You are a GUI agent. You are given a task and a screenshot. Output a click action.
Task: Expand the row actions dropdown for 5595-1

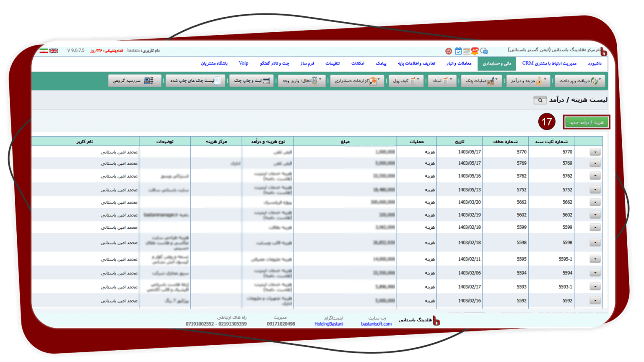click(595, 259)
